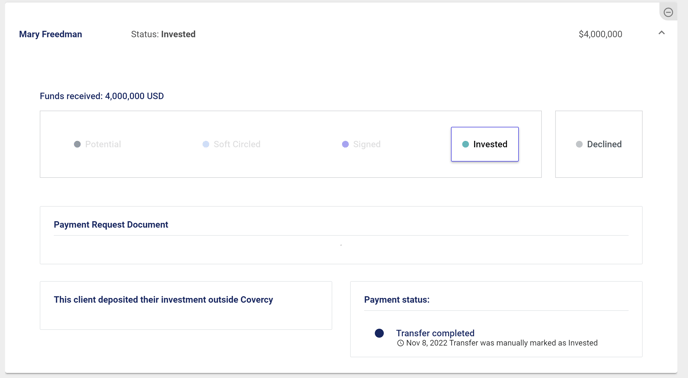Image resolution: width=688 pixels, height=378 pixels.
Task: Click the Nov 8, 2022 transfer note
Action: 502,343
